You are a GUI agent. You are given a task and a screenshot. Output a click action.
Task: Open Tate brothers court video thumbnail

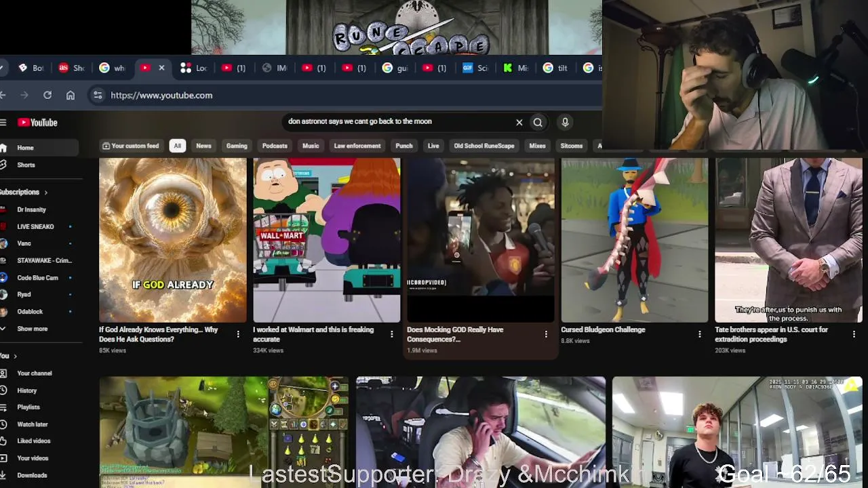789,240
